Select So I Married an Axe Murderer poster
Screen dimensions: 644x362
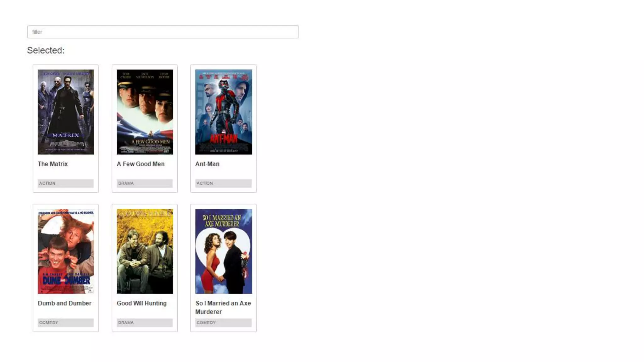tap(224, 251)
